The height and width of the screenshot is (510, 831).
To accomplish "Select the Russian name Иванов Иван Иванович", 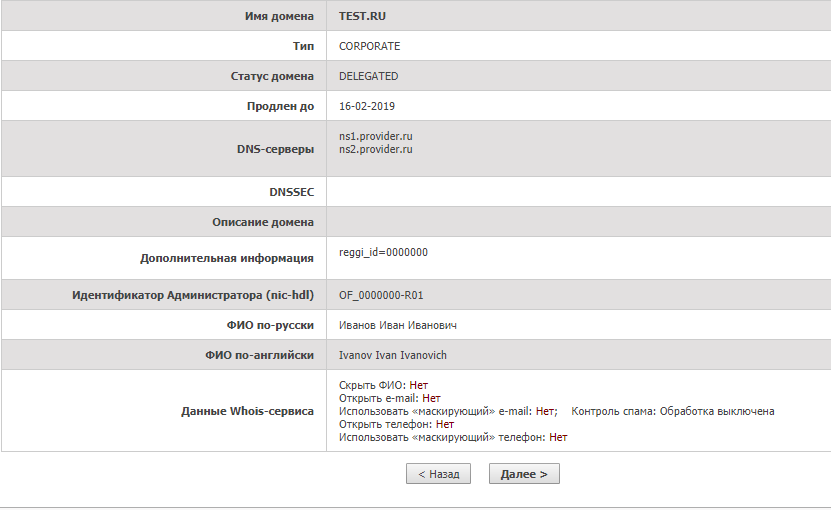I will (x=398, y=325).
